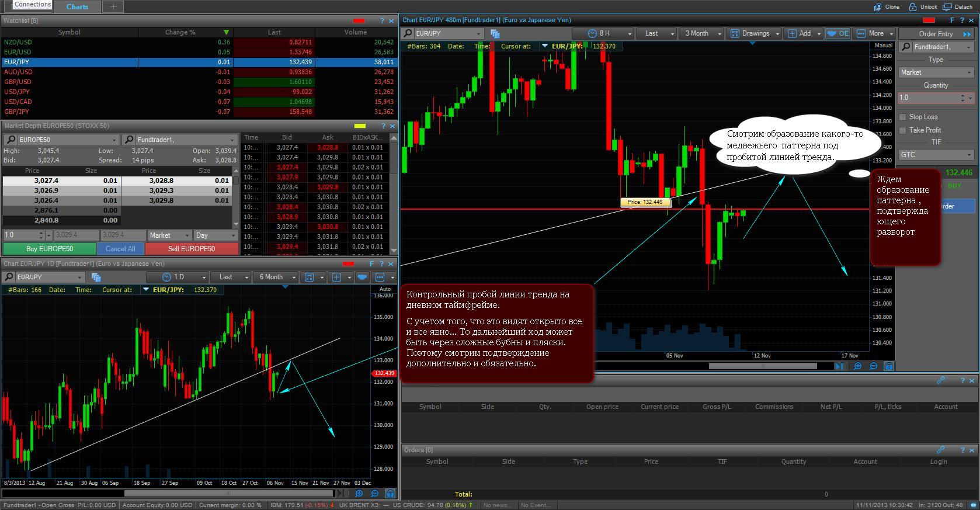
Task: Open Drawings dropdown in 480m chart
Action: tap(755, 33)
